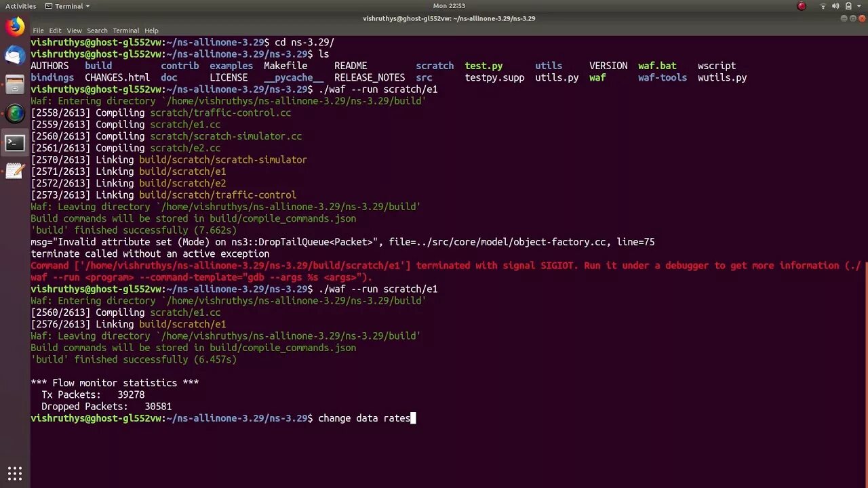This screenshot has height=488, width=868.
Task: Click the 'waf.bat' file name
Action: pyautogui.click(x=657, y=66)
